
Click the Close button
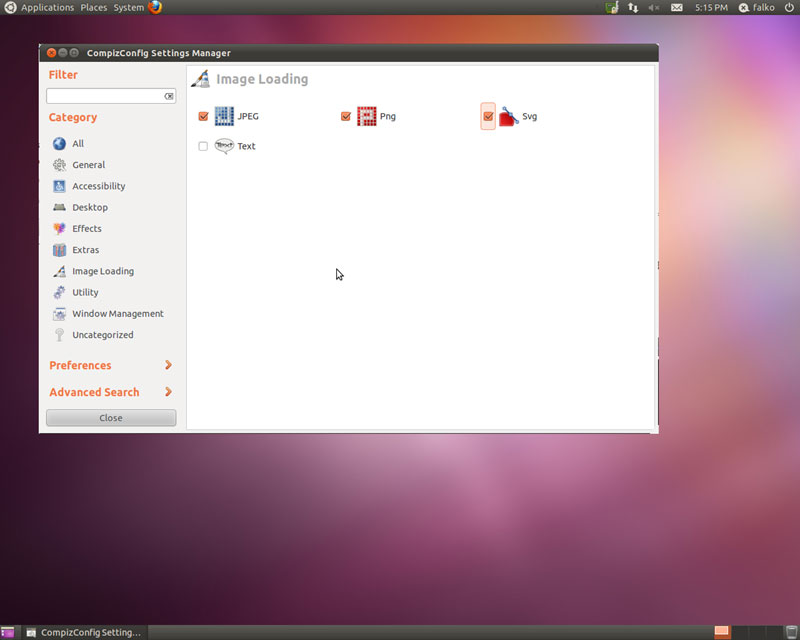click(111, 417)
